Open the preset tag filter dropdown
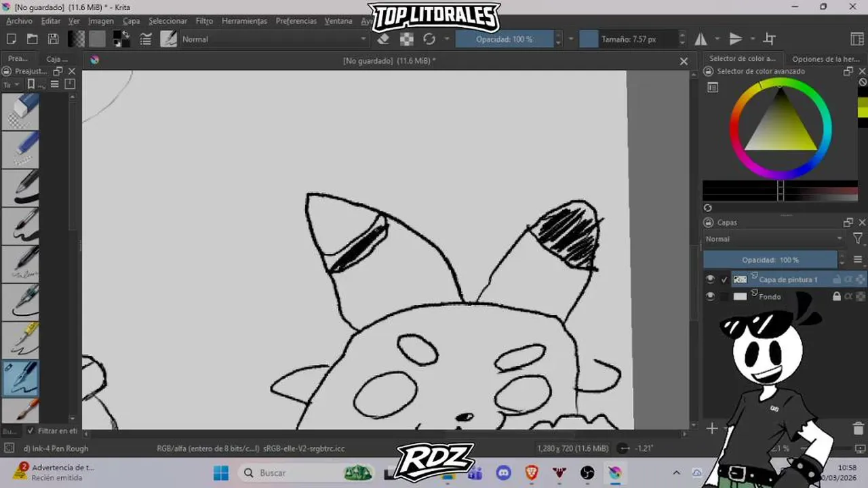Viewport: 868px width, 488px height. (x=11, y=85)
